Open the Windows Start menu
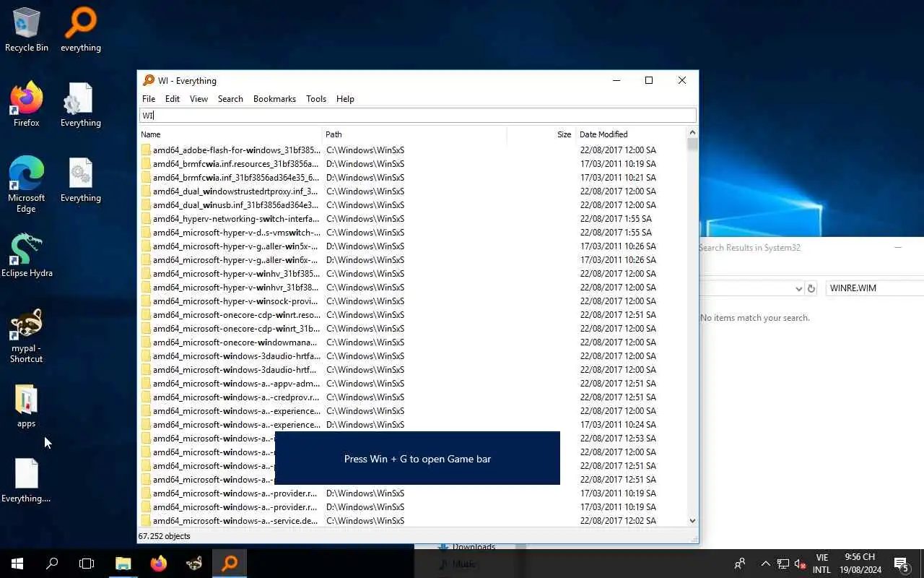Screen dimensions: 924x578 coord(17,564)
